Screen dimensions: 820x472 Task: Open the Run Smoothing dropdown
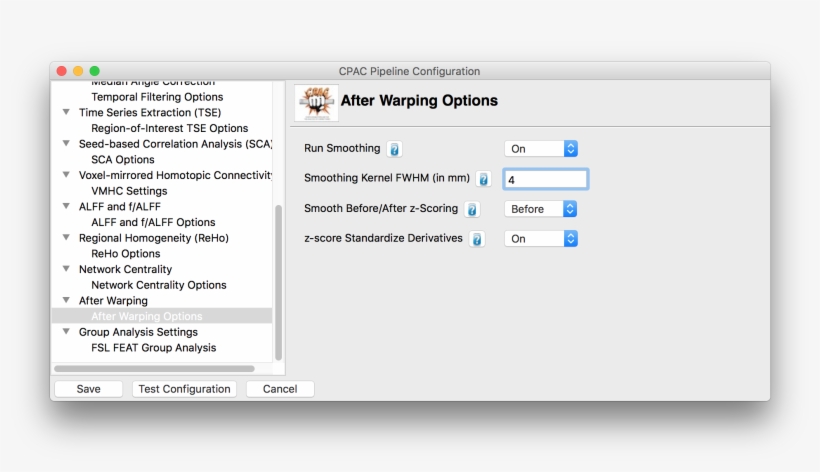coord(541,149)
